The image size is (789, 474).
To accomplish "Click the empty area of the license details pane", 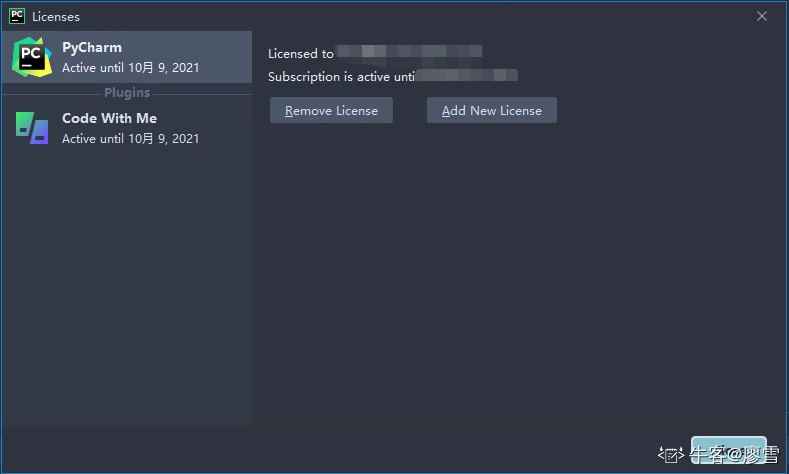I will [x=520, y=280].
